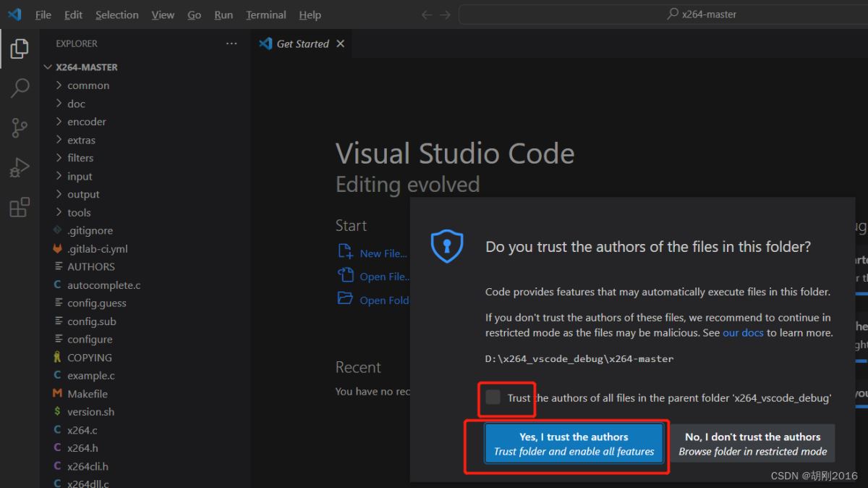Follow the 'our docs' link
This screenshot has height=488, width=868.
(743, 333)
